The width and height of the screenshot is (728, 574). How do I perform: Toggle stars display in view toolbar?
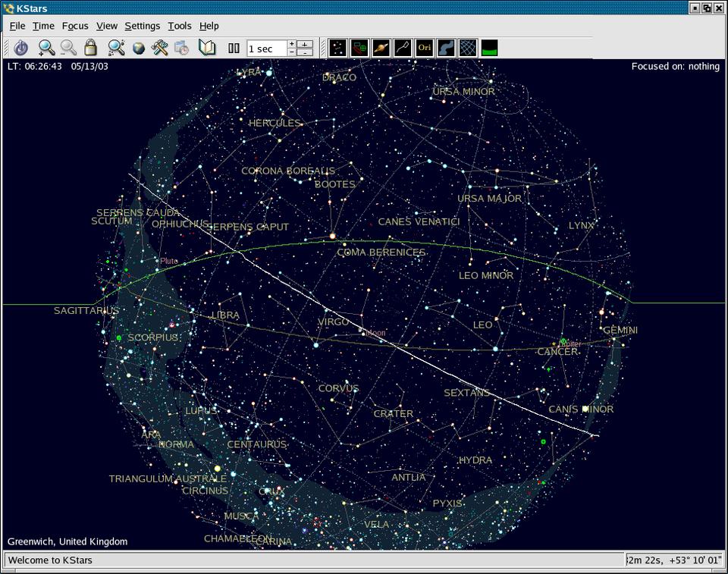tap(337, 48)
